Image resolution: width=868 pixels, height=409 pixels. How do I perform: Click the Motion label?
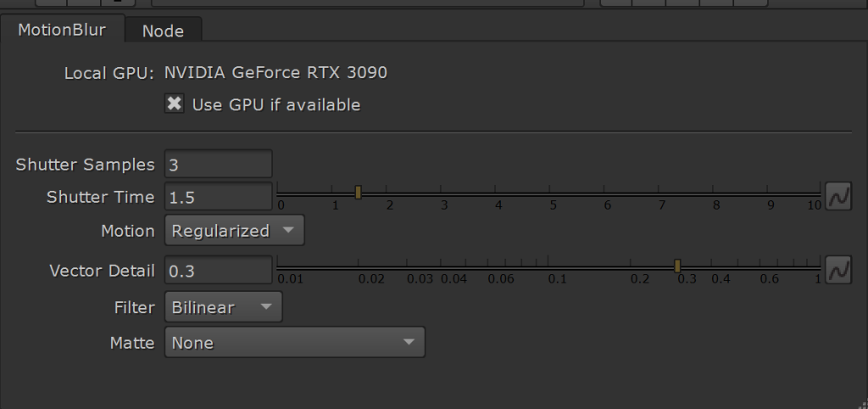128,231
